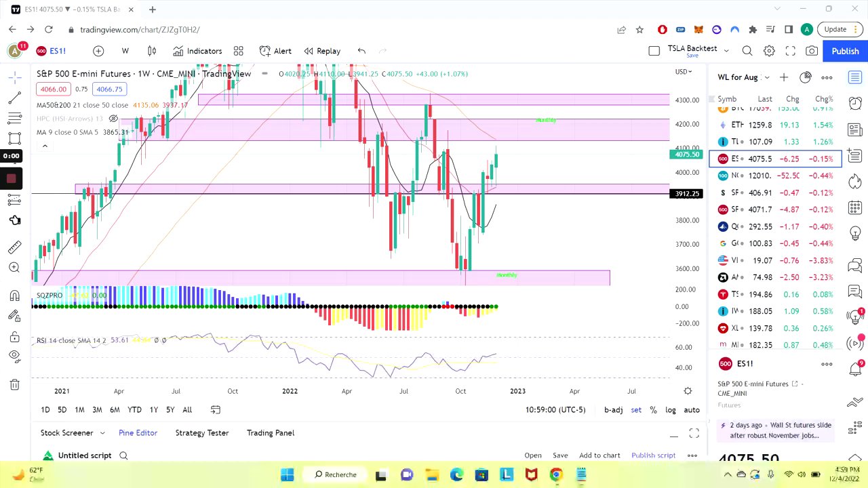Toggle log scale
The image size is (868, 488).
(671, 409)
